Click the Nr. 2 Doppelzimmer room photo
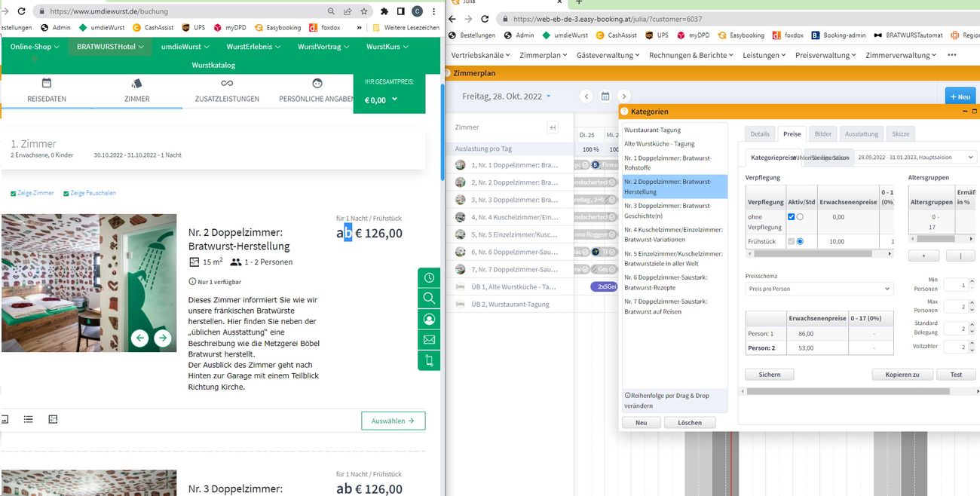This screenshot has width=980, height=496. 89,283
